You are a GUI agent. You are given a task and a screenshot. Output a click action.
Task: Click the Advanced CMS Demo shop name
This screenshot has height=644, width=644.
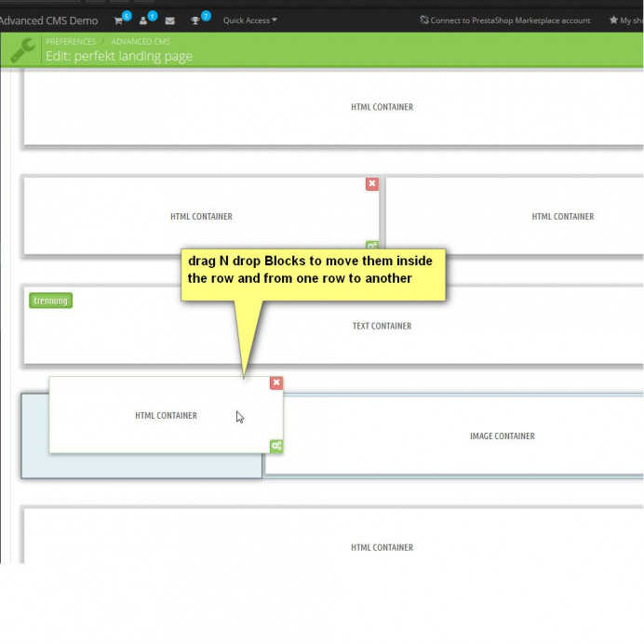click(48, 20)
